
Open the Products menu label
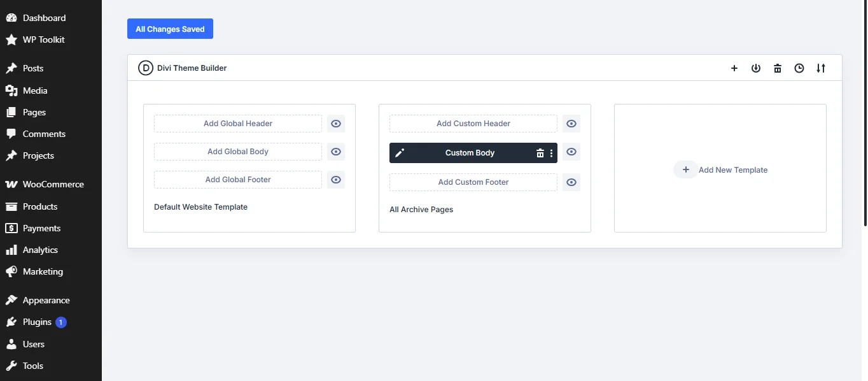coord(40,206)
